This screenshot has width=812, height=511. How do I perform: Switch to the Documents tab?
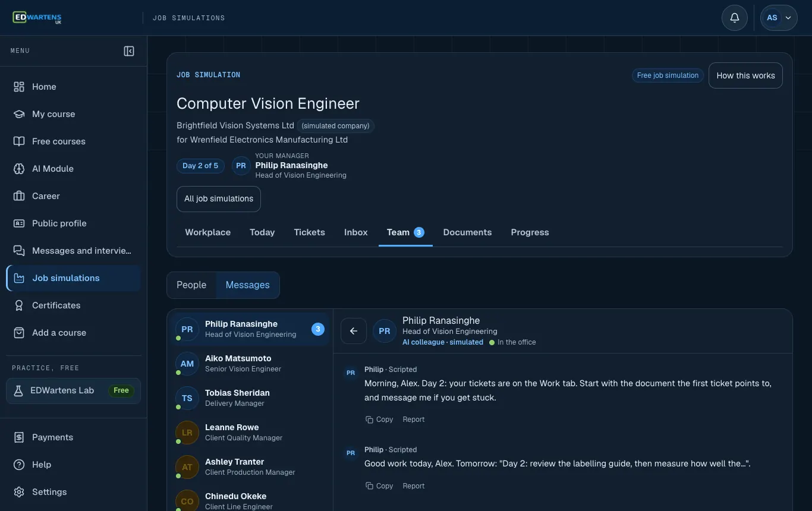(467, 232)
